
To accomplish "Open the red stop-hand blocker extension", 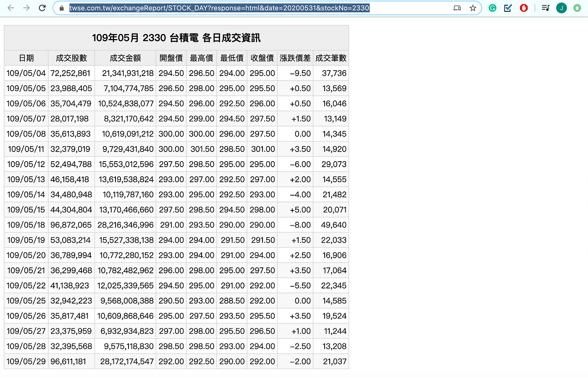I will 524,8.
